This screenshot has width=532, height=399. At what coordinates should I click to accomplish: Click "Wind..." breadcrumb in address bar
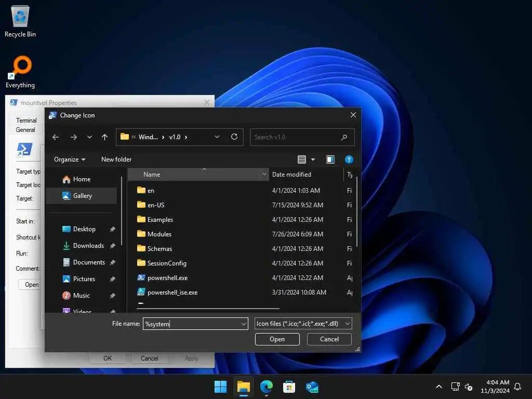tap(148, 137)
